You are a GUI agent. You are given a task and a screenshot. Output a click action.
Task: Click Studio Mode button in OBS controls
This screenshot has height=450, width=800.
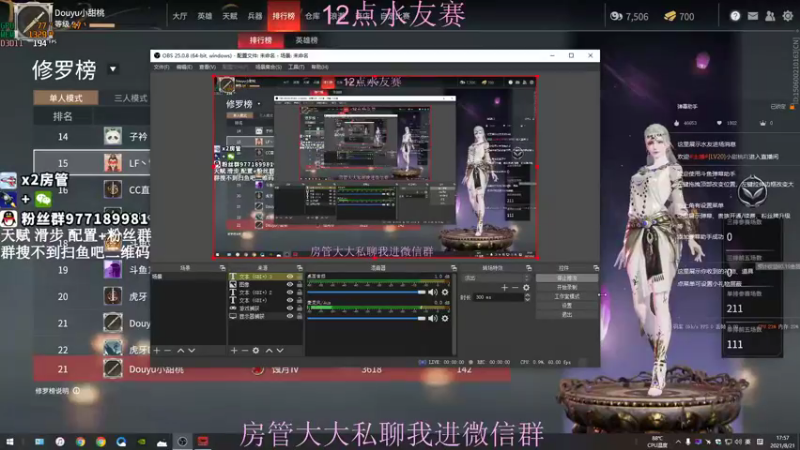point(567,296)
